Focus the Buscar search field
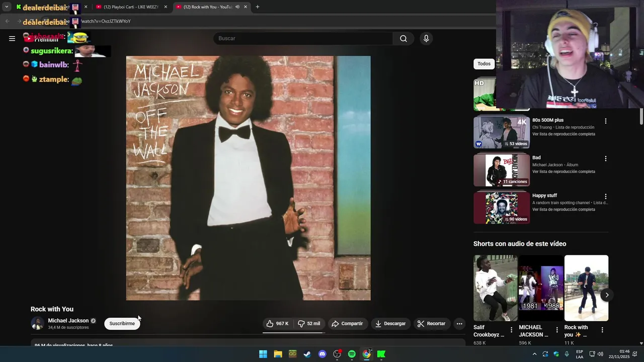644x362 pixels. [304, 39]
